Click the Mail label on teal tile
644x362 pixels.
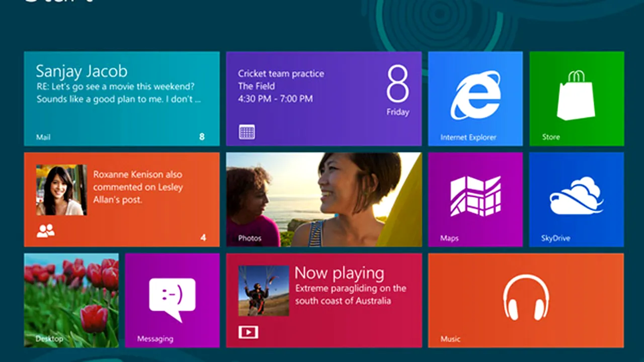(x=43, y=137)
